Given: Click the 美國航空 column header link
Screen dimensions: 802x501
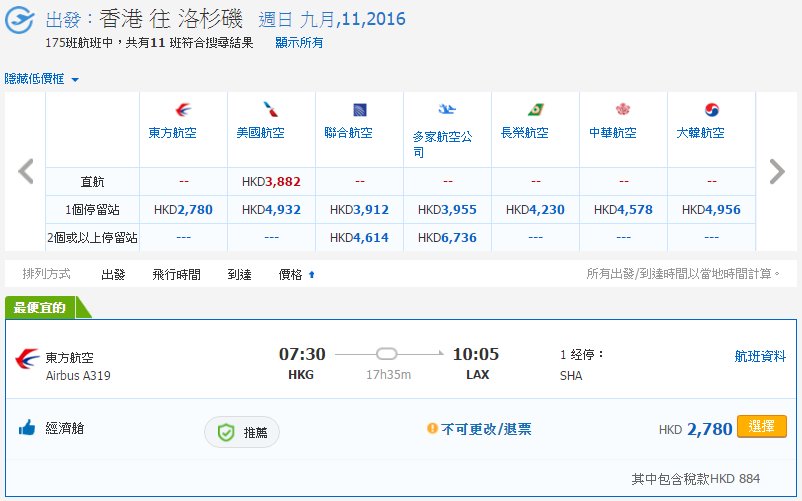Looking at the screenshot, I should (x=260, y=133).
